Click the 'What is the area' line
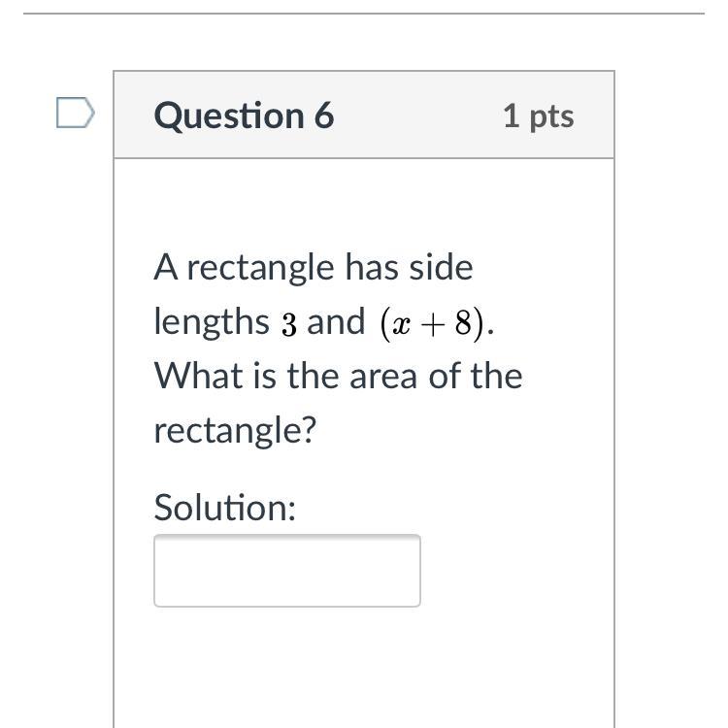 (338, 376)
